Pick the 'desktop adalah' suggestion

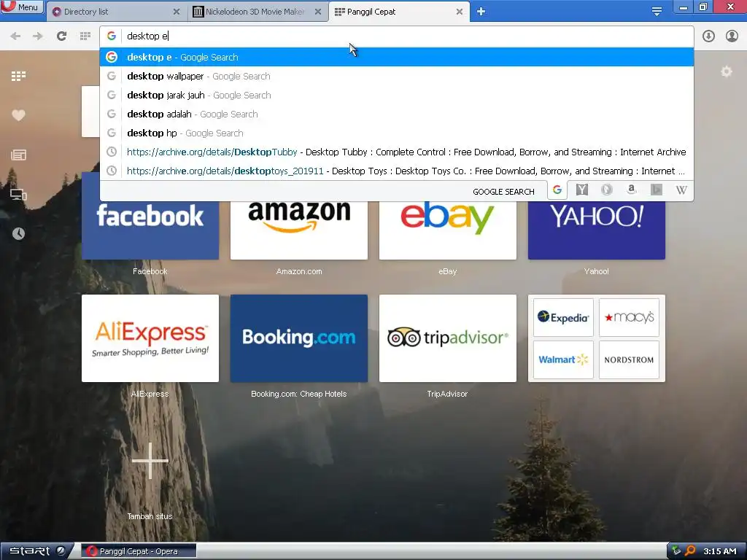coord(396,114)
